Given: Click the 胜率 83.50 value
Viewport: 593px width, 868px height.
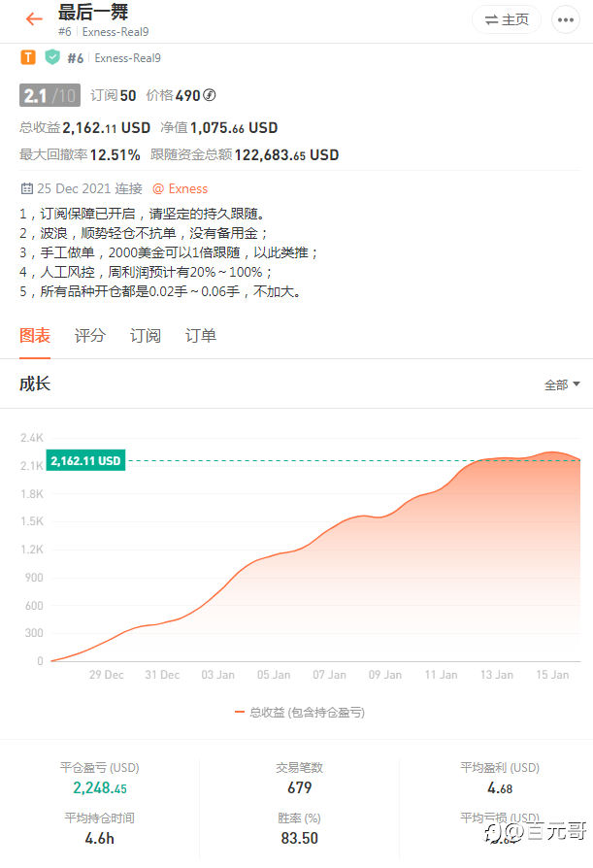Looking at the screenshot, I should click(299, 838).
